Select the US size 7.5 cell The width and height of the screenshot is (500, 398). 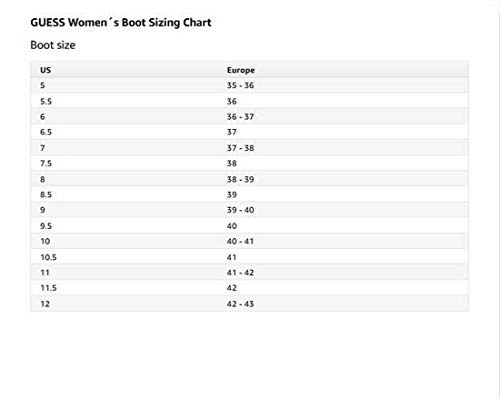point(46,163)
